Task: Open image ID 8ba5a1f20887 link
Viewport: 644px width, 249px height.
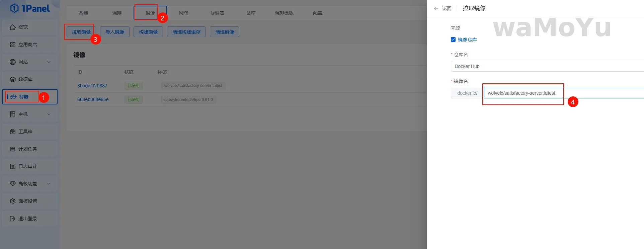Action: click(x=92, y=86)
